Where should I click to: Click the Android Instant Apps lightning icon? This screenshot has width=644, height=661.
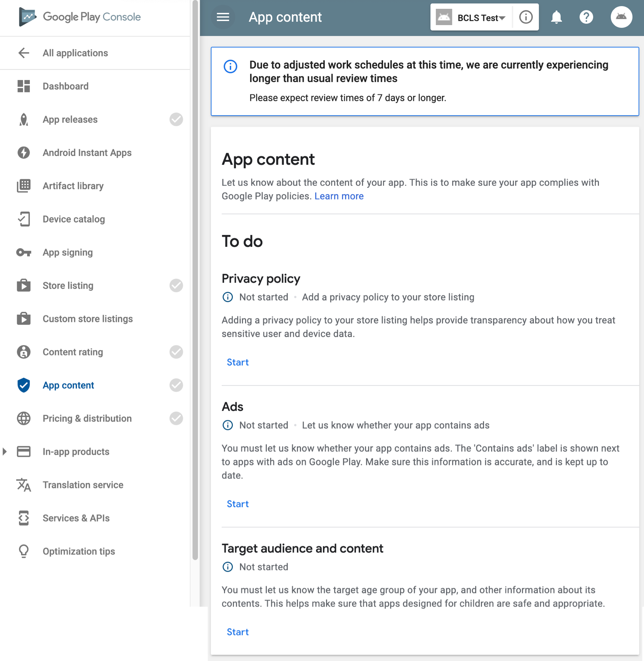tap(24, 153)
